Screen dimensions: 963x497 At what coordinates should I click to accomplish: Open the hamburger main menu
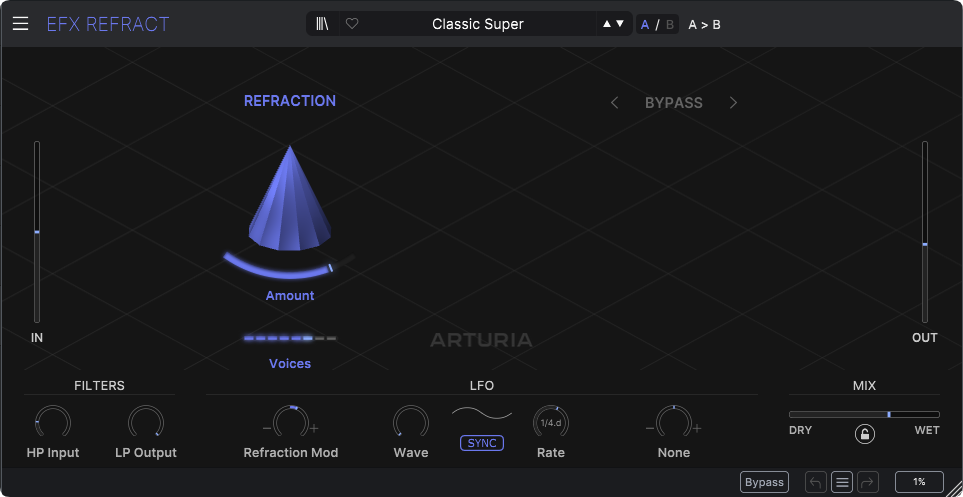[x=20, y=24]
